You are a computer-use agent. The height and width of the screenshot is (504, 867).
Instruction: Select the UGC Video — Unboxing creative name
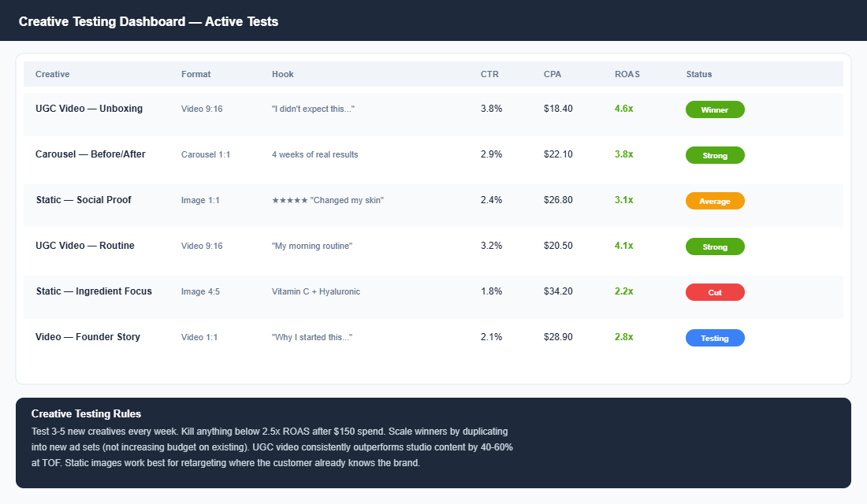pyautogui.click(x=87, y=109)
